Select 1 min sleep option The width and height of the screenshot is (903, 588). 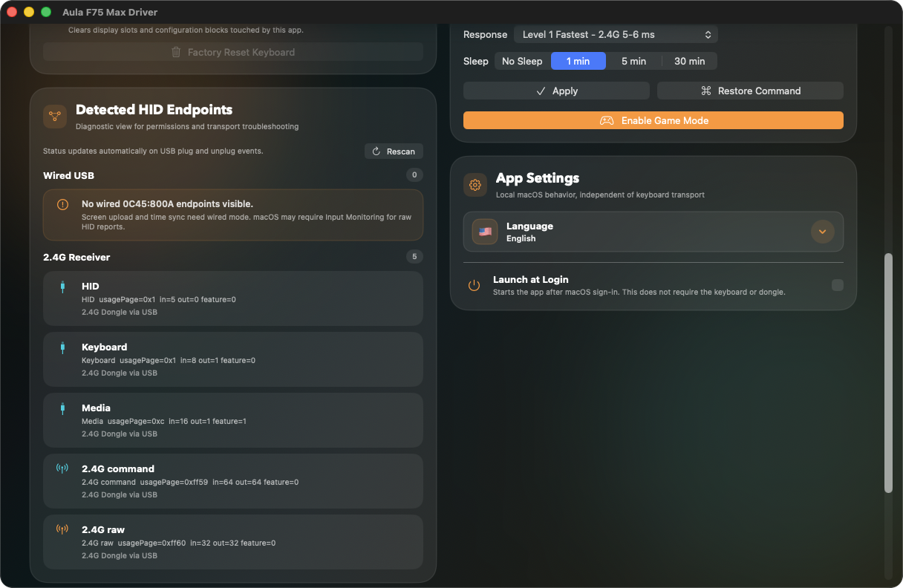(x=578, y=61)
